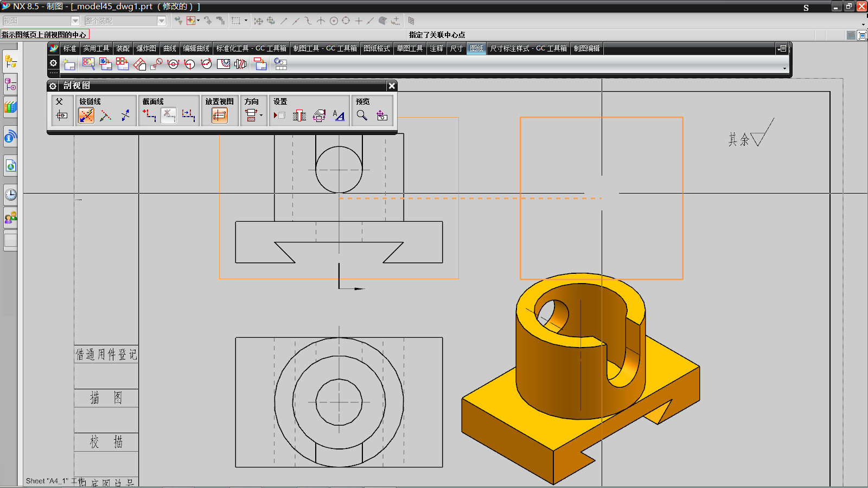Open the 曲线 tab
The width and height of the screenshot is (868, 488).
[x=170, y=48]
